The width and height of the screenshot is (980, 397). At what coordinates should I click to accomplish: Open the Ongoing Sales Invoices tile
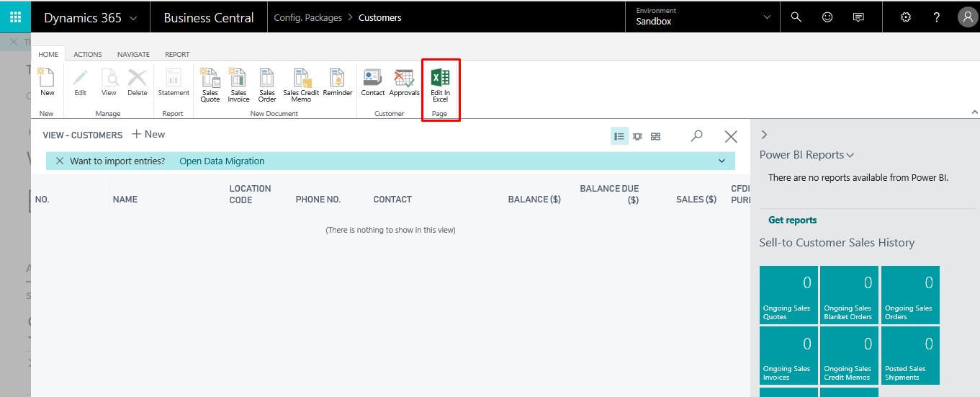click(x=788, y=355)
